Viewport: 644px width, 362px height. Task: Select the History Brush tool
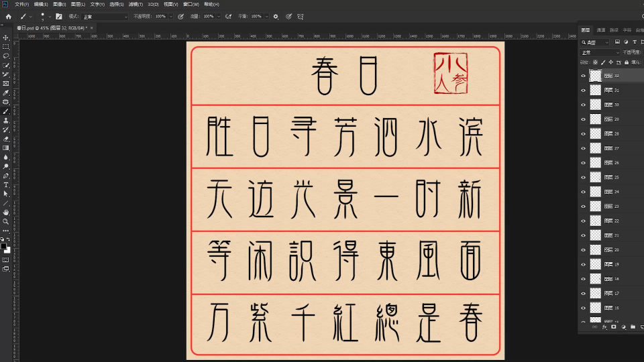(6, 129)
